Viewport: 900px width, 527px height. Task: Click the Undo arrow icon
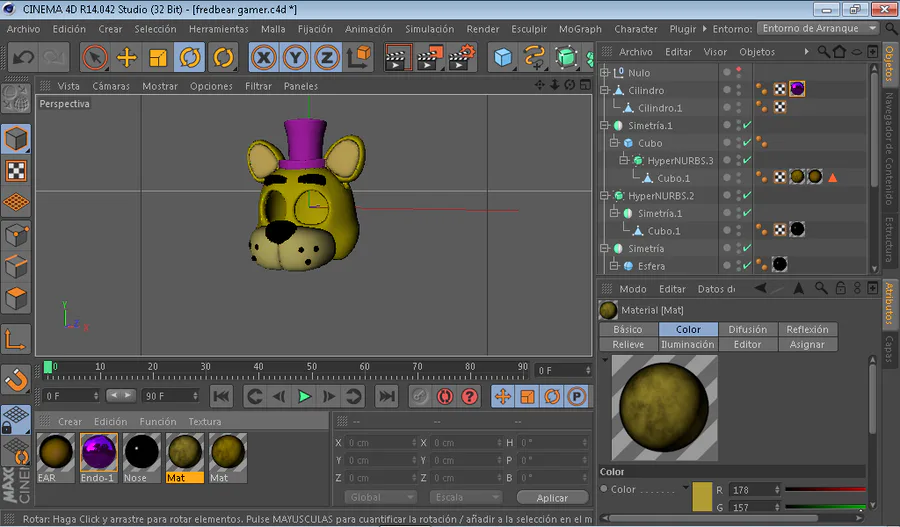[24, 57]
